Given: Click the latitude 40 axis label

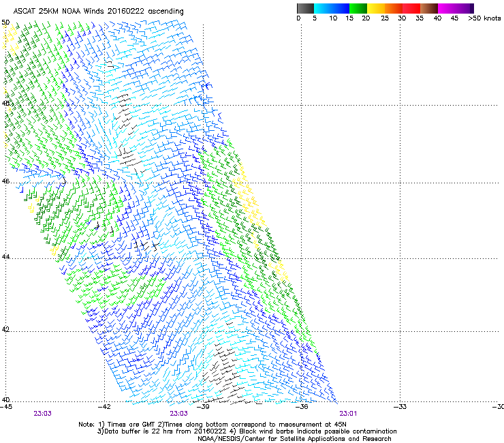Looking at the screenshot, I should pyautogui.click(x=5, y=399).
